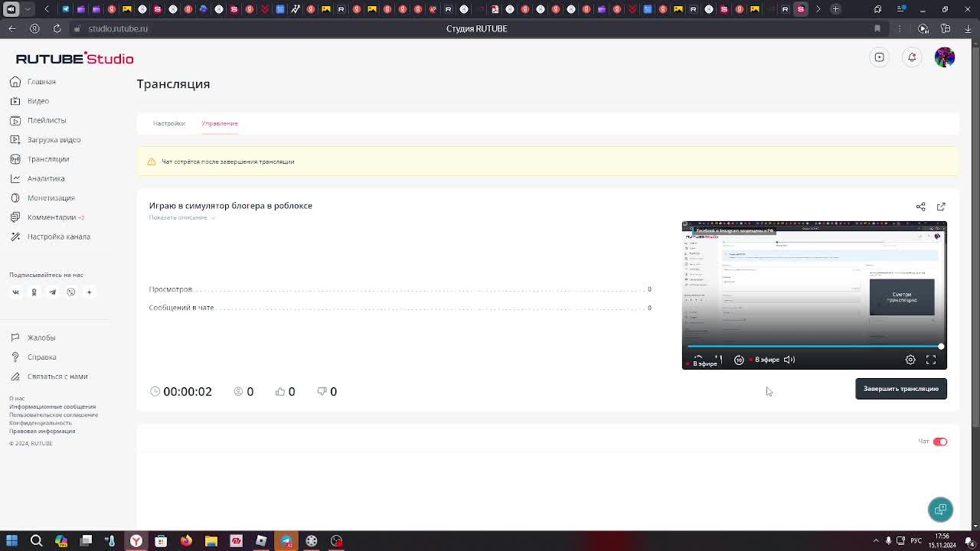Reload the page in the browser
Screen dimensions: 980x551
click(x=57, y=28)
